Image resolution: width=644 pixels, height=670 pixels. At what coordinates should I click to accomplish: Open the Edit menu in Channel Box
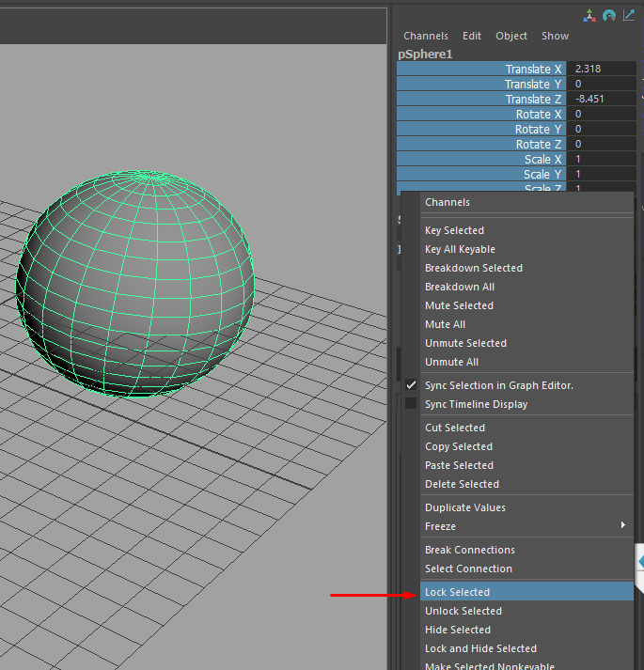tap(472, 36)
